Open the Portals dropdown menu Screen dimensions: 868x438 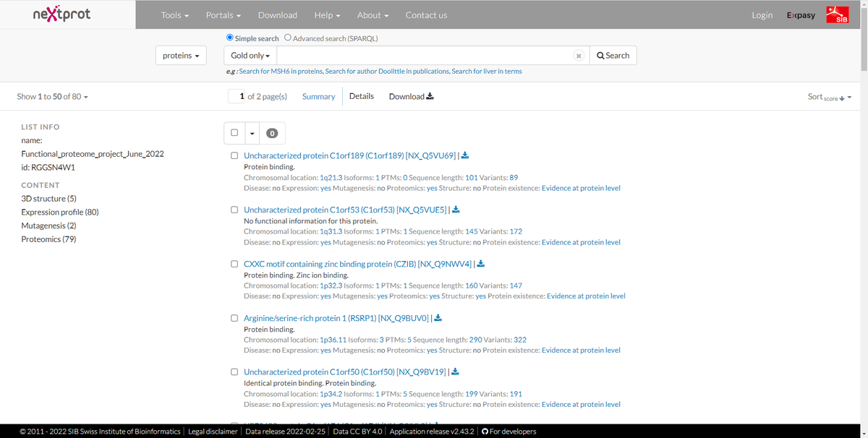point(224,15)
